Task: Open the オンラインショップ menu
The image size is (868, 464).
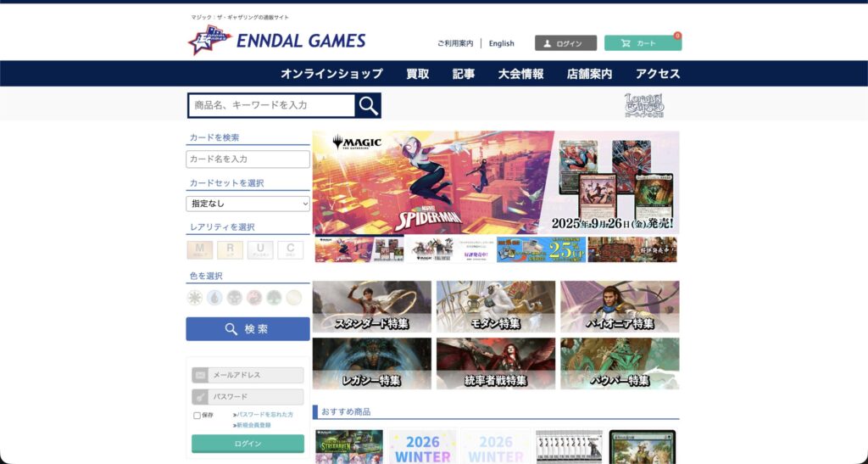Action: pyautogui.click(x=331, y=74)
